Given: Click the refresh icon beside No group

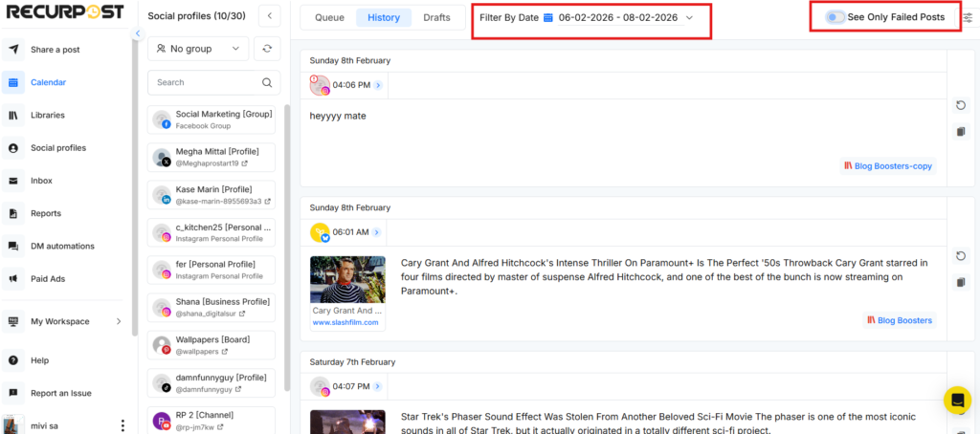Looking at the screenshot, I should (x=268, y=49).
